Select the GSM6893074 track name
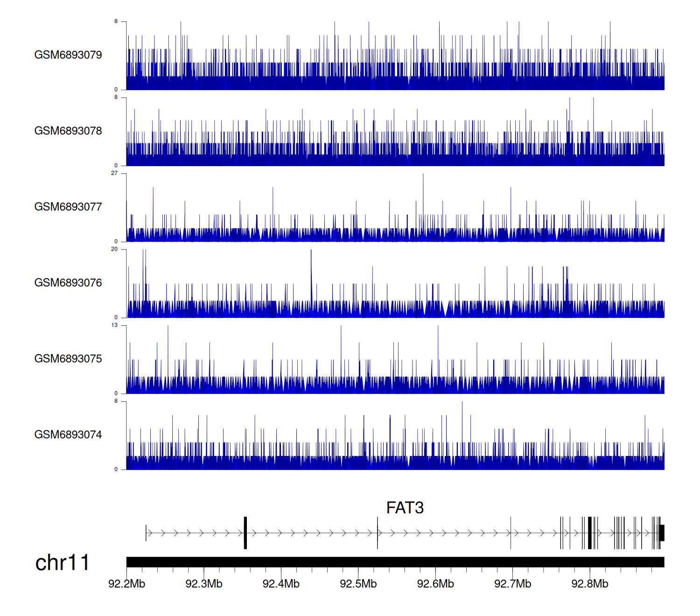The image size is (700, 616). pyautogui.click(x=68, y=435)
